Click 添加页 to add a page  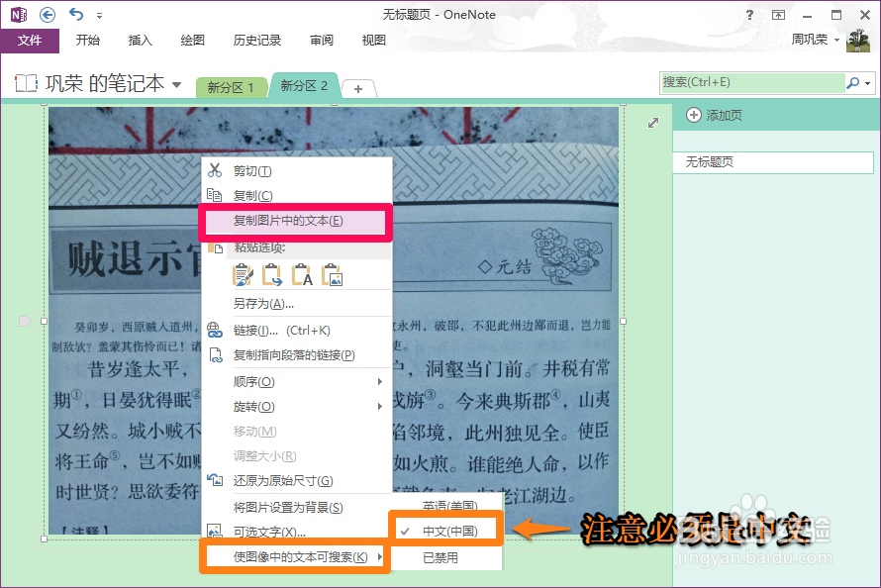(x=715, y=115)
